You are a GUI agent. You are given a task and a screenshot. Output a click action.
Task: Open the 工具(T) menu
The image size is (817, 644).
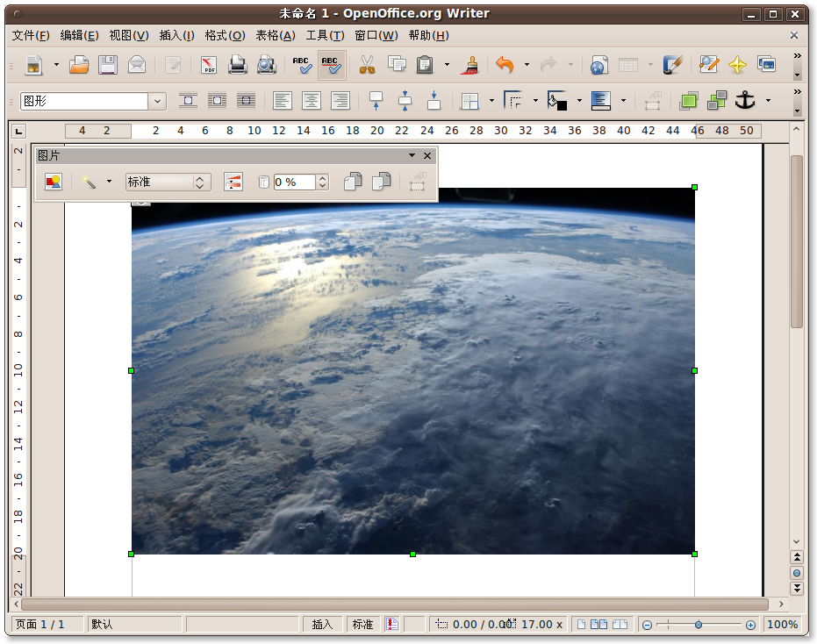tap(324, 35)
